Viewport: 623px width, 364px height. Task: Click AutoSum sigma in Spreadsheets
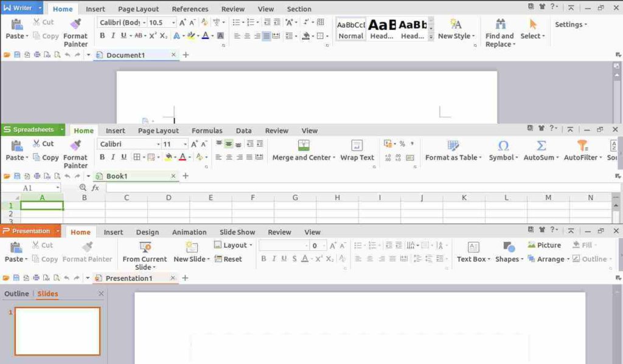click(x=541, y=151)
